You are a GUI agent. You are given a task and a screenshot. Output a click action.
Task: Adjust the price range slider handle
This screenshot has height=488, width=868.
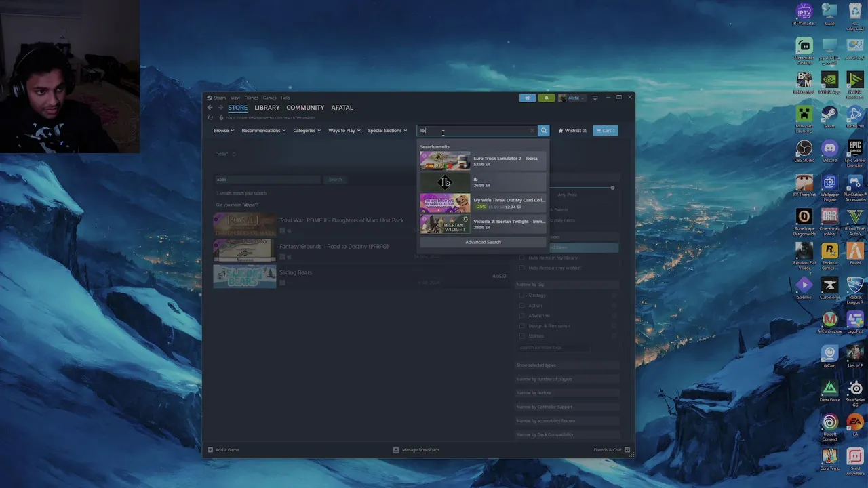(612, 188)
